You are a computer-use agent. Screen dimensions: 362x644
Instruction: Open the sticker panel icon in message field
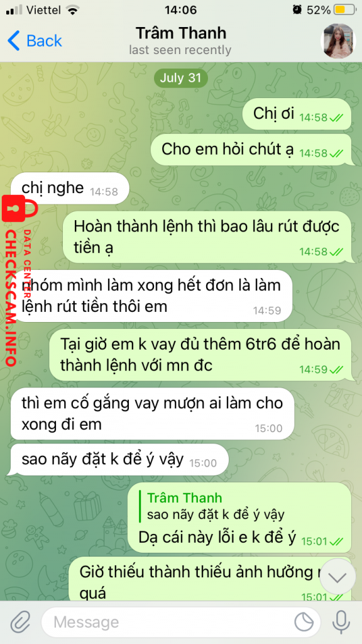pos(304,622)
